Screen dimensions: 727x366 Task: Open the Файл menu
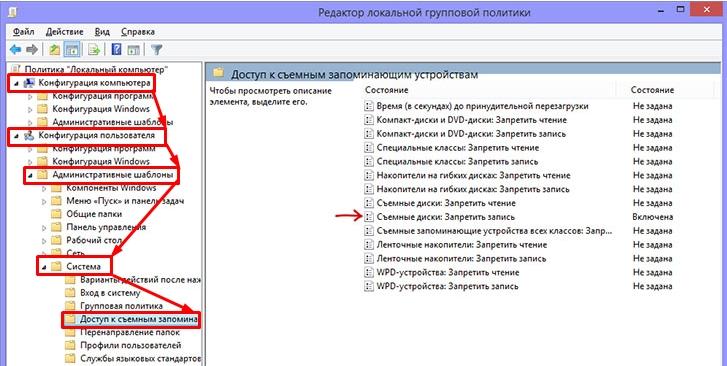[x=23, y=32]
